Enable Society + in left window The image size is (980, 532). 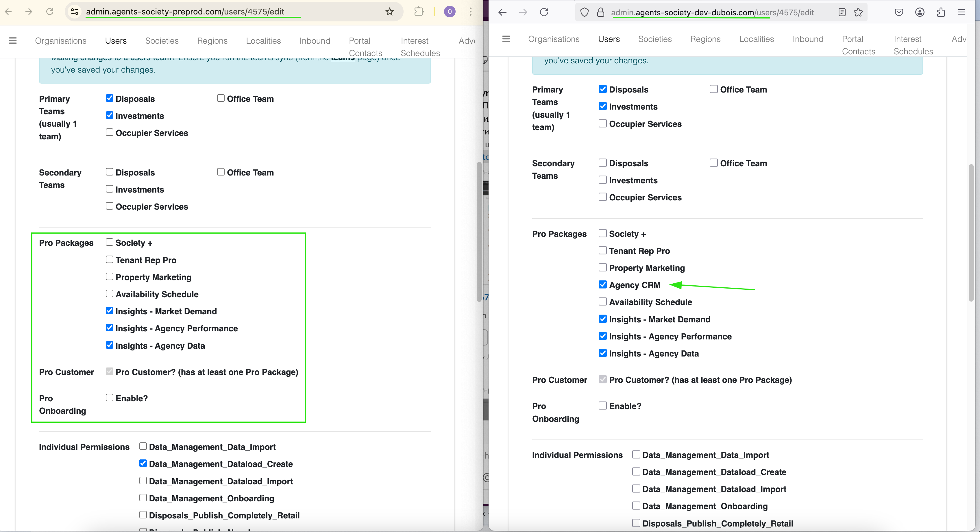point(110,242)
